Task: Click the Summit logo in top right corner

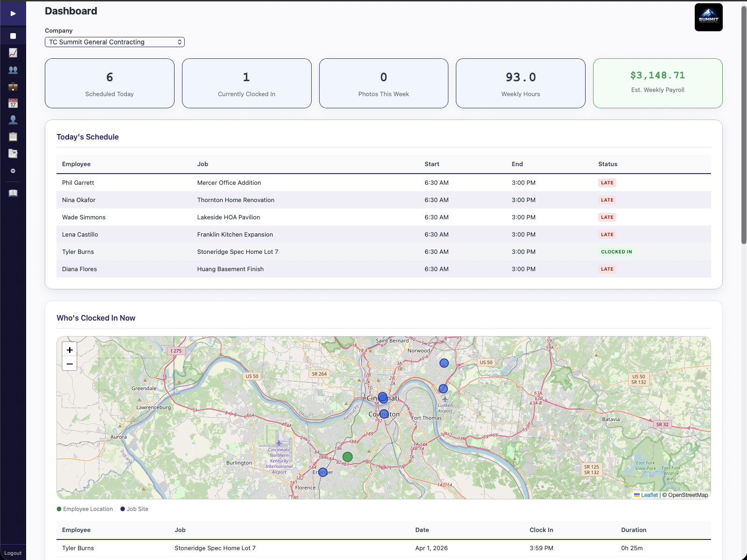Action: 708,17
